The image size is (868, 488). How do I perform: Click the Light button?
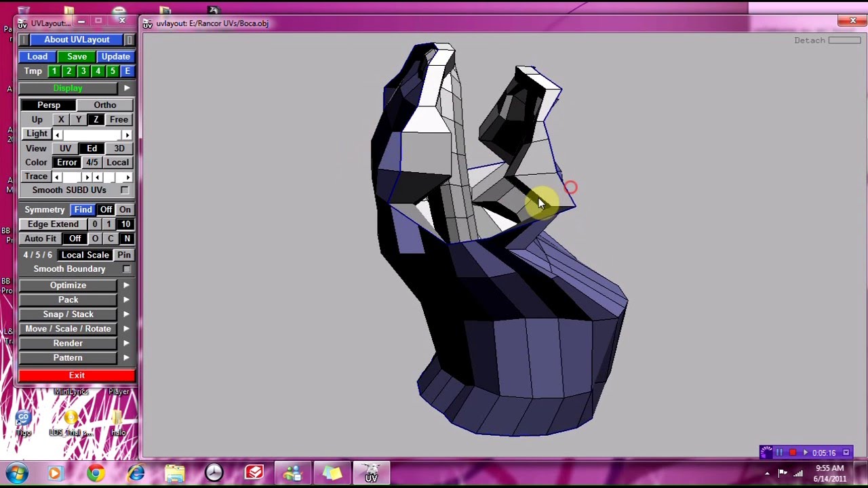[x=37, y=134]
